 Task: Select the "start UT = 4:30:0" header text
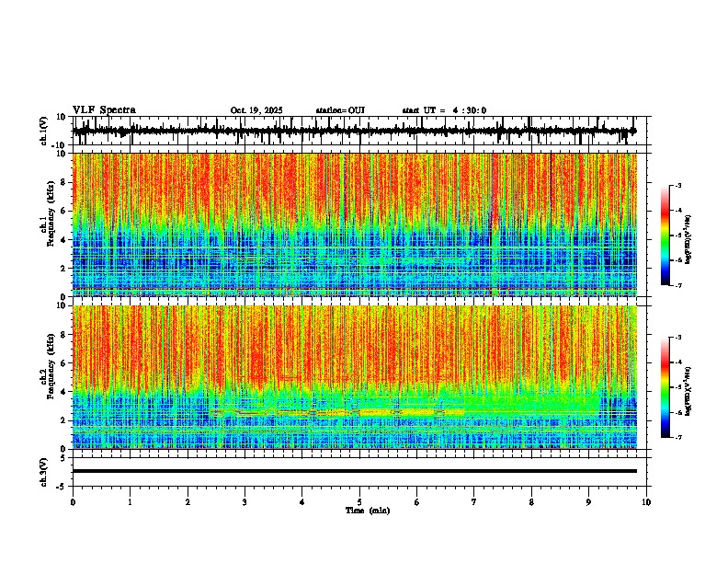(444, 110)
